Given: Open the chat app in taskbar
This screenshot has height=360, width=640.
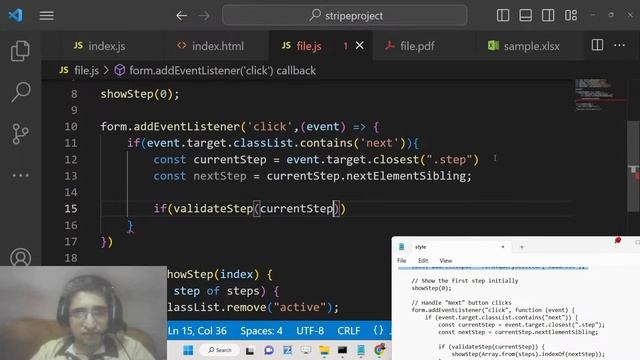Looking at the screenshot, I should click(269, 350).
